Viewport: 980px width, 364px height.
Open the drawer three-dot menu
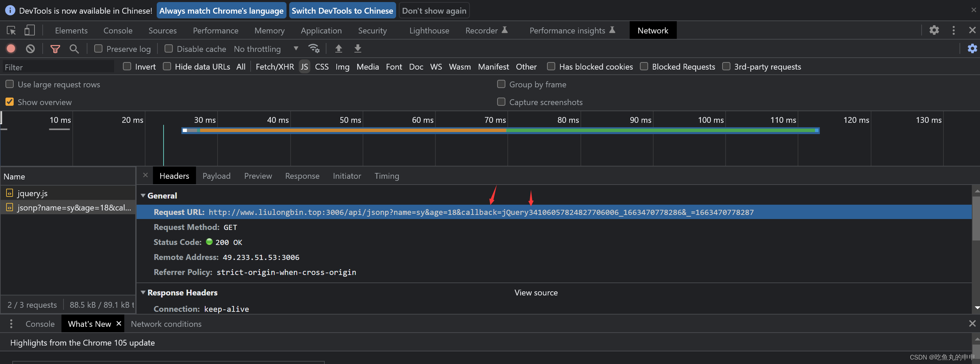[x=11, y=324]
